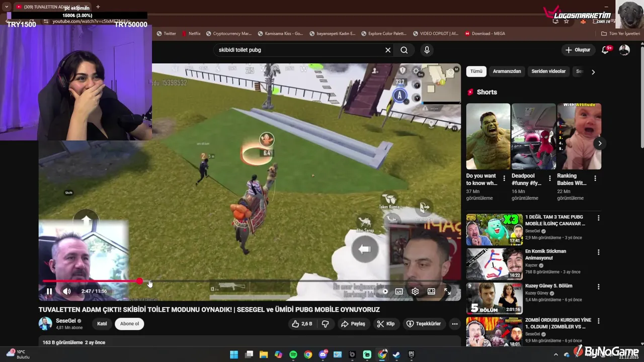The width and height of the screenshot is (644, 362).
Task: Open options for 'Do you want to know' short
Action: (504, 178)
